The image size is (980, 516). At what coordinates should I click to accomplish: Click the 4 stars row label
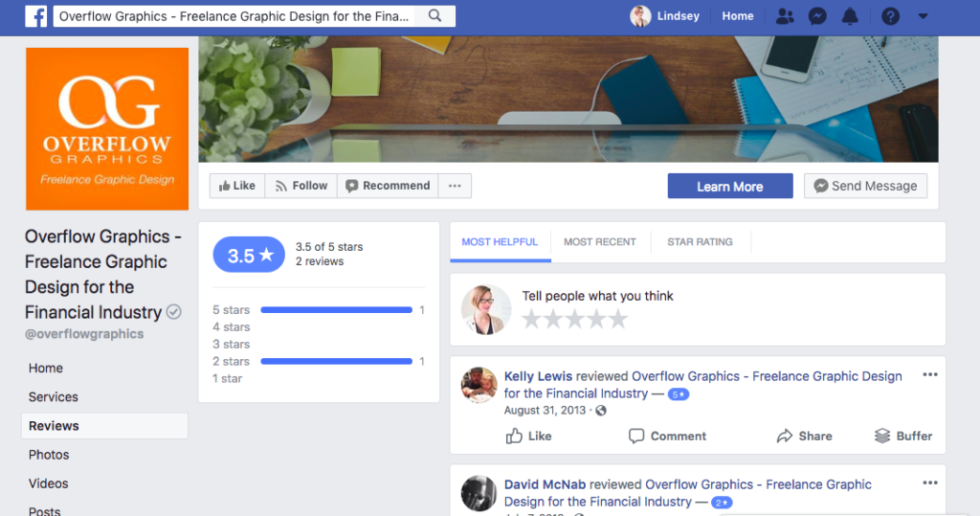click(232, 327)
